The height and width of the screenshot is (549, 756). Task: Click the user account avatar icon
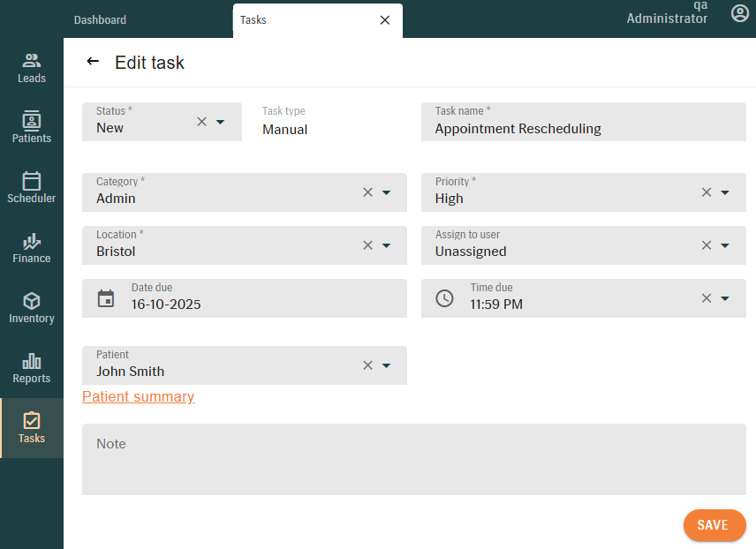[740, 13]
